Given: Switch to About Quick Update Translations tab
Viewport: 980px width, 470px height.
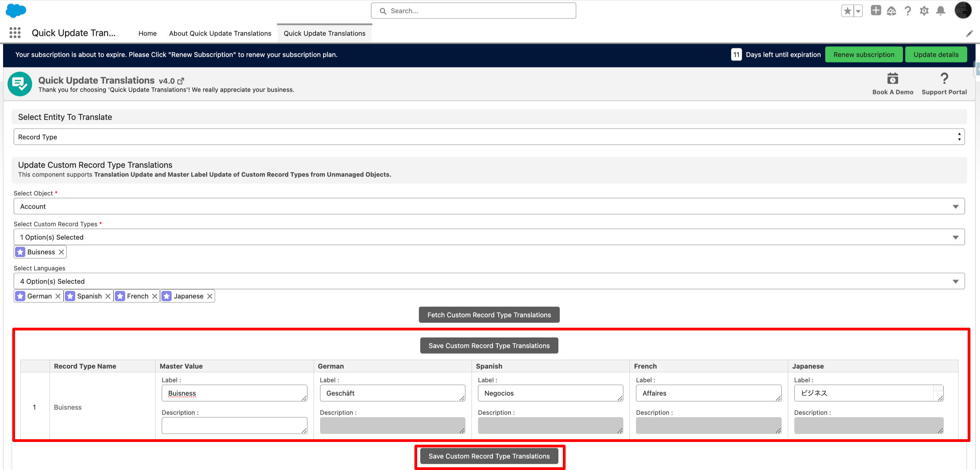Looking at the screenshot, I should click(x=220, y=34).
